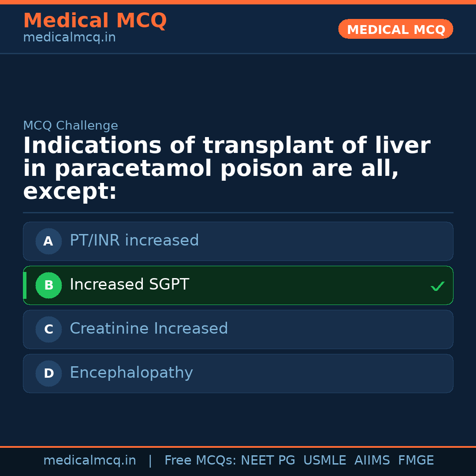Choose the answer text 'Encephalopathy'
476x476 pixels.
pos(131,373)
